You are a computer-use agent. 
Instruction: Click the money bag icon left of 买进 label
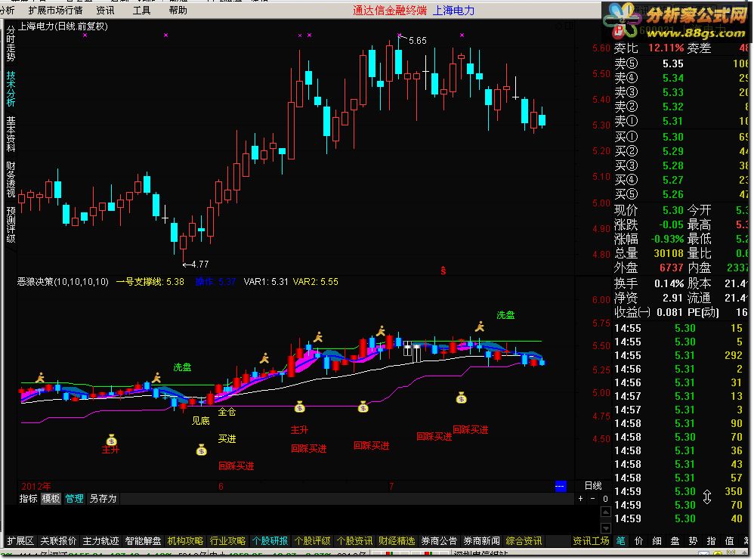tap(202, 450)
